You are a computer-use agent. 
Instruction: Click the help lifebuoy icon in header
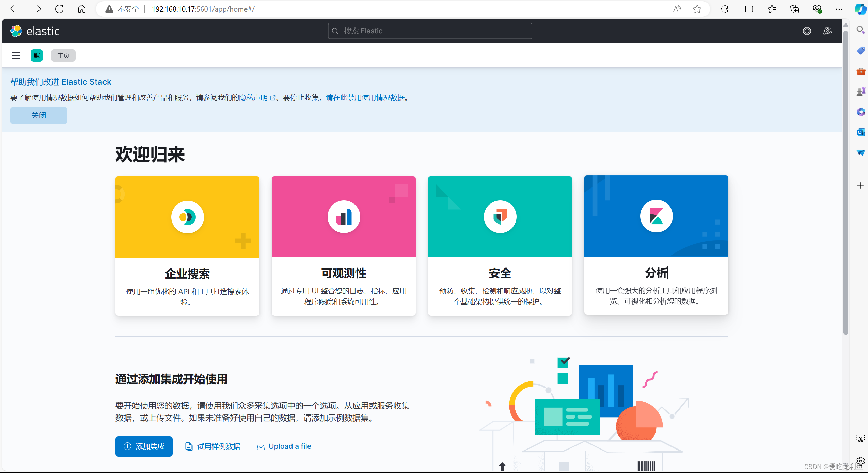coord(807,31)
